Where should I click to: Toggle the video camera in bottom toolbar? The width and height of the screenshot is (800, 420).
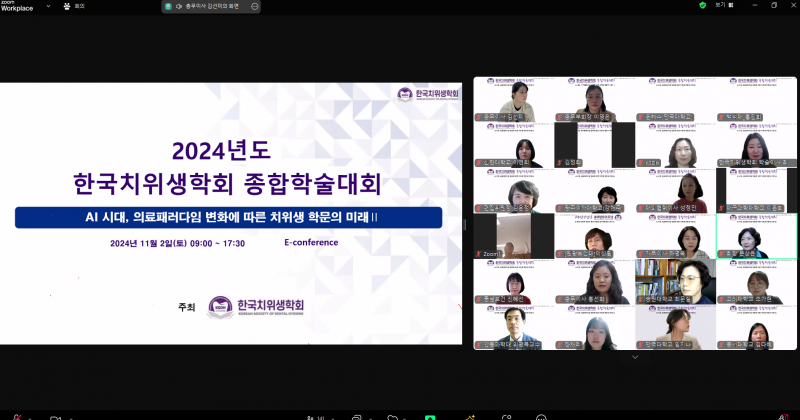coord(55,416)
